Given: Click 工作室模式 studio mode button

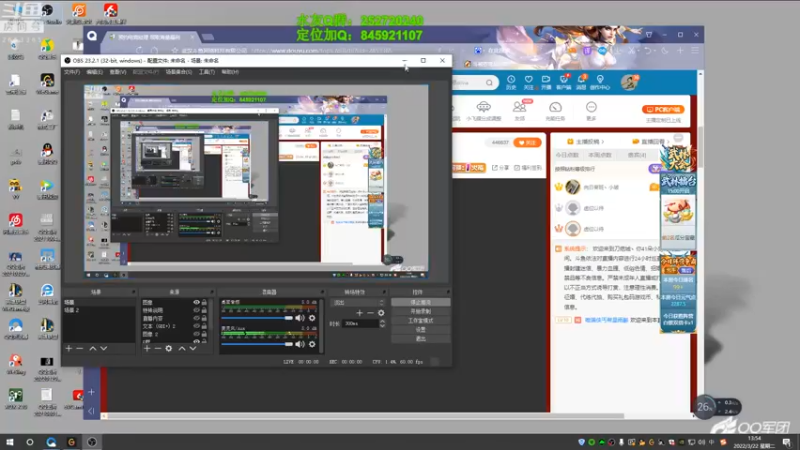Looking at the screenshot, I should [420, 320].
